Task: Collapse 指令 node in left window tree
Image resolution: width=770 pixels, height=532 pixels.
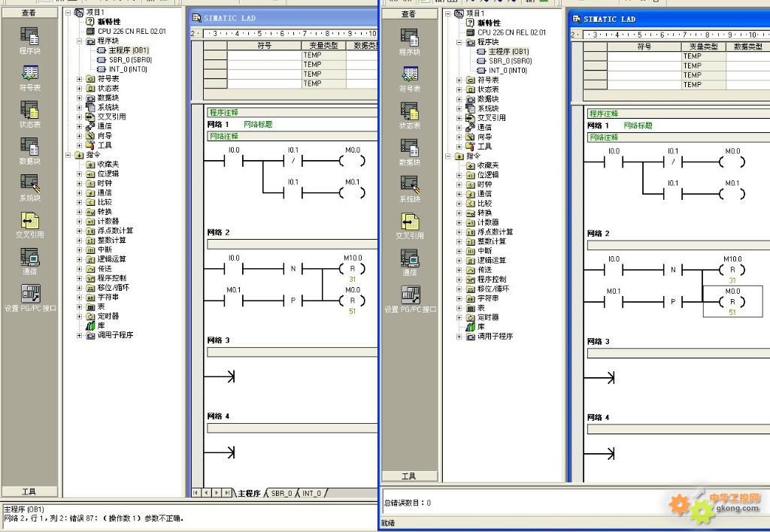Action: (68, 155)
